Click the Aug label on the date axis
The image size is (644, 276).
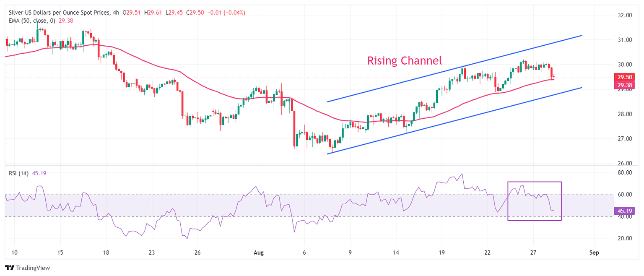point(258,253)
